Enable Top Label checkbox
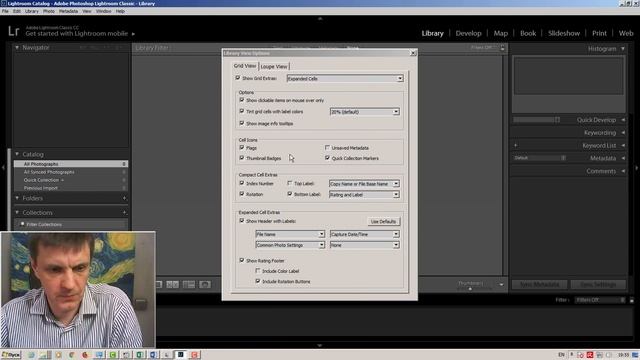This screenshot has width=640, height=360. pos(290,183)
